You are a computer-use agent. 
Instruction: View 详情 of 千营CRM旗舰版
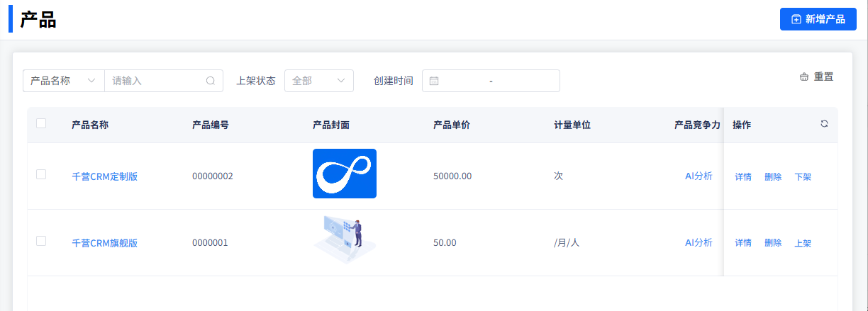(x=743, y=243)
